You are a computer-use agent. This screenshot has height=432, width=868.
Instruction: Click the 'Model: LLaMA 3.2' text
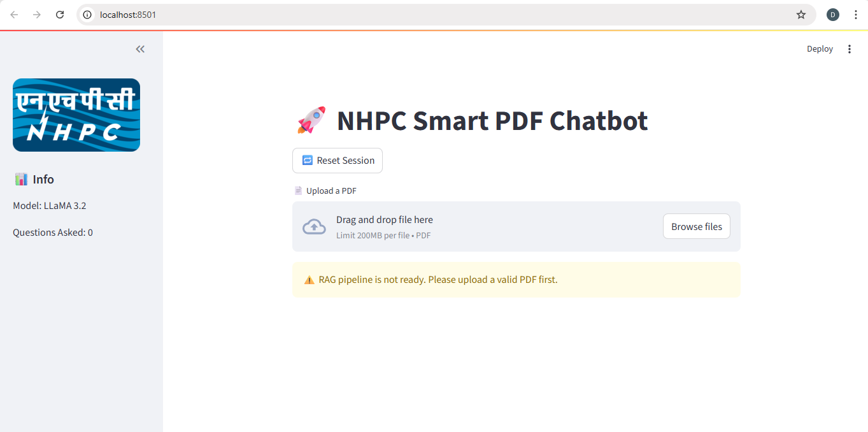pyautogui.click(x=49, y=206)
